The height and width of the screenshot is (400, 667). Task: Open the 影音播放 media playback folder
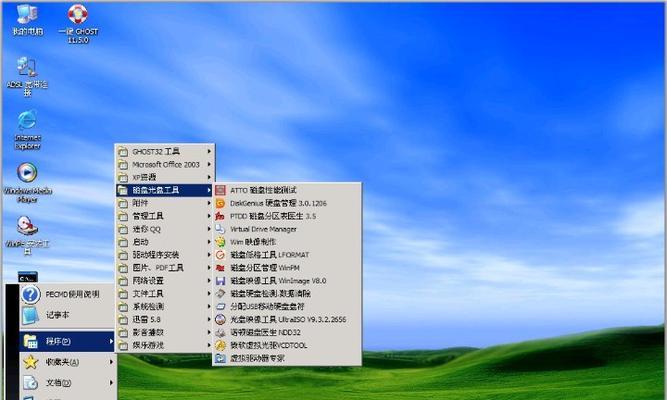click(164, 332)
